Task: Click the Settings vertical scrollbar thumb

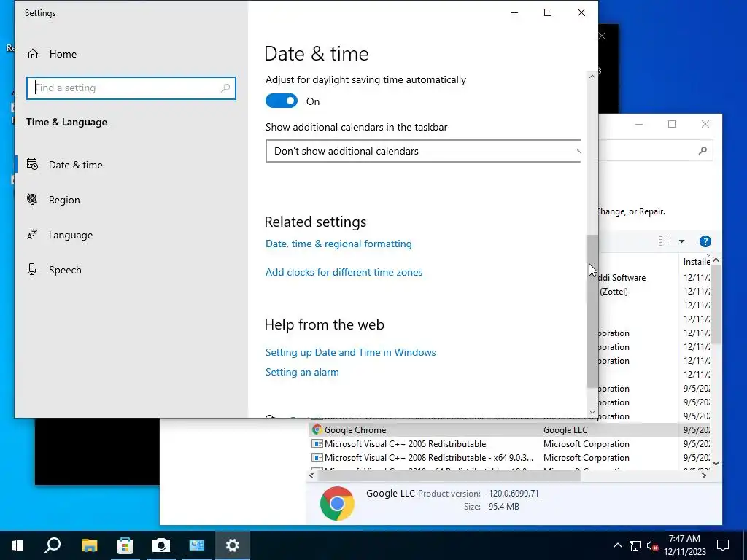Action: coord(592,311)
